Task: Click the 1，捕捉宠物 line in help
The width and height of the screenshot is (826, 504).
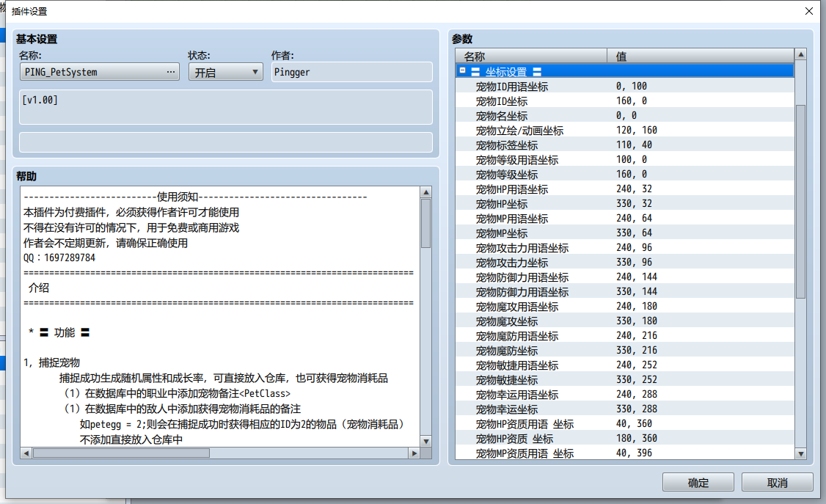Action: coord(51,363)
